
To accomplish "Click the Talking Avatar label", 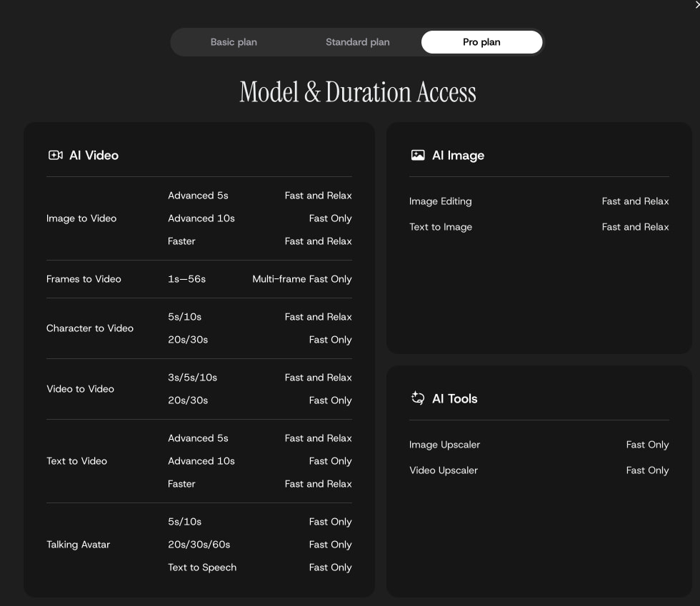I will (x=78, y=545).
